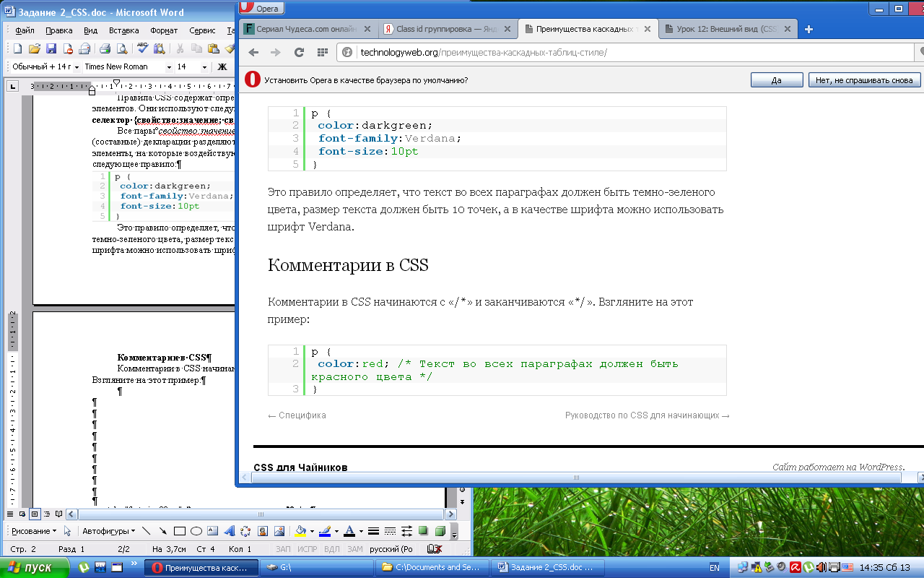The width and height of the screenshot is (924, 578).
Task: Switch Word to Web Layout view
Action: tap(22, 514)
